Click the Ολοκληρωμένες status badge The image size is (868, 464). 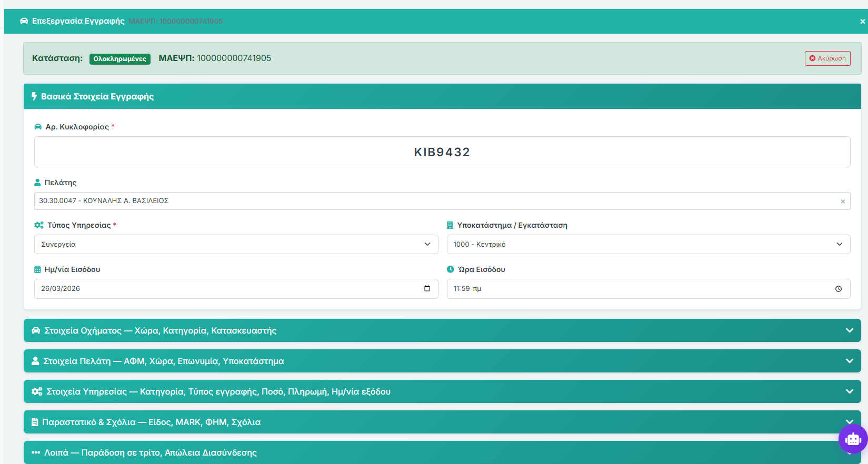click(x=120, y=59)
